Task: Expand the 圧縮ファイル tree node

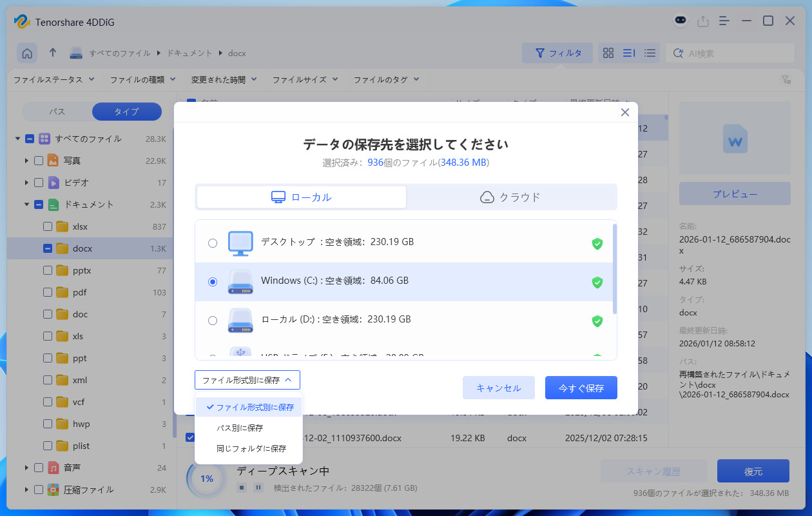Action: (x=26, y=490)
